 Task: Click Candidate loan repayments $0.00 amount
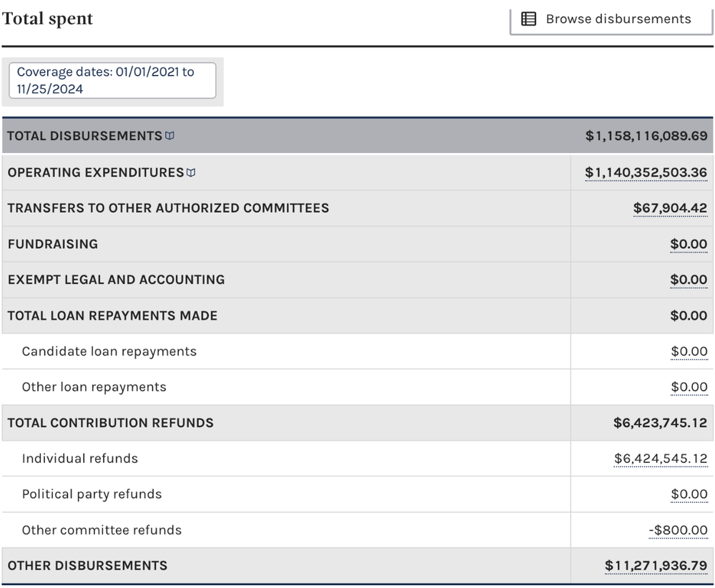[689, 351]
